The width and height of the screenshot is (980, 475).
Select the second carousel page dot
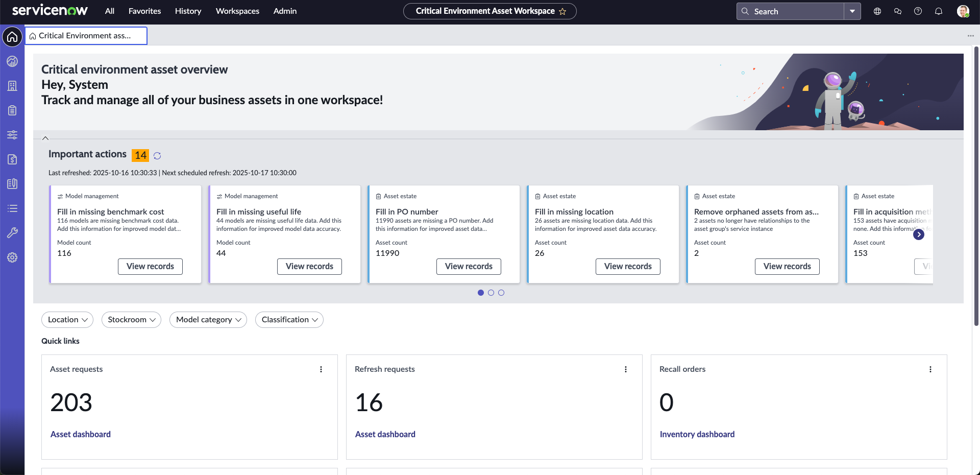pyautogui.click(x=491, y=293)
